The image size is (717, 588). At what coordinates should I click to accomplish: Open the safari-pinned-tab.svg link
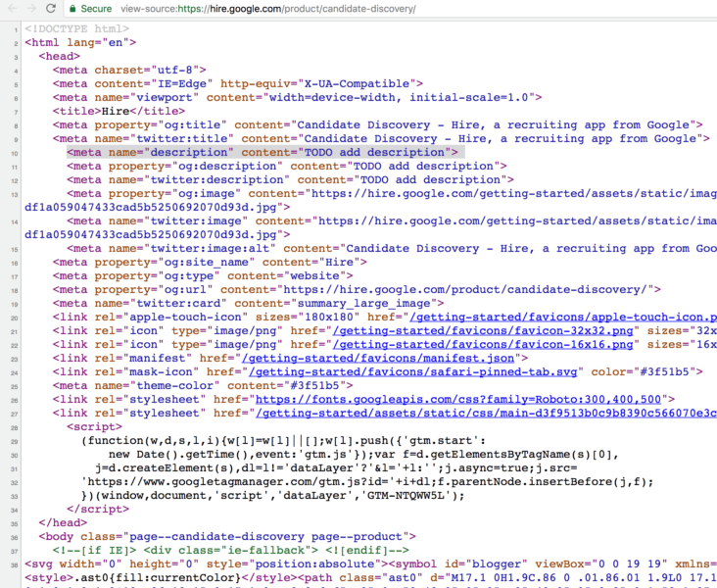point(413,372)
